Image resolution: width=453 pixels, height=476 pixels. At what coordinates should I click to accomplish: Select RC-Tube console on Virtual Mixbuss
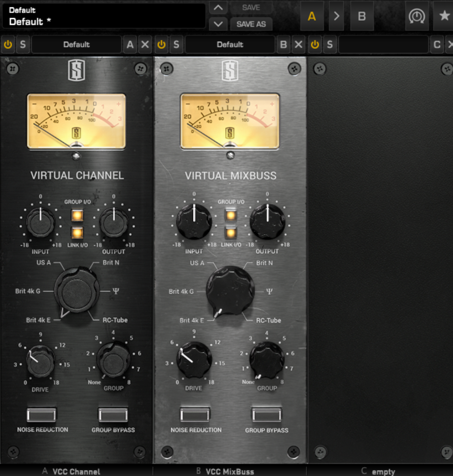tap(269, 320)
